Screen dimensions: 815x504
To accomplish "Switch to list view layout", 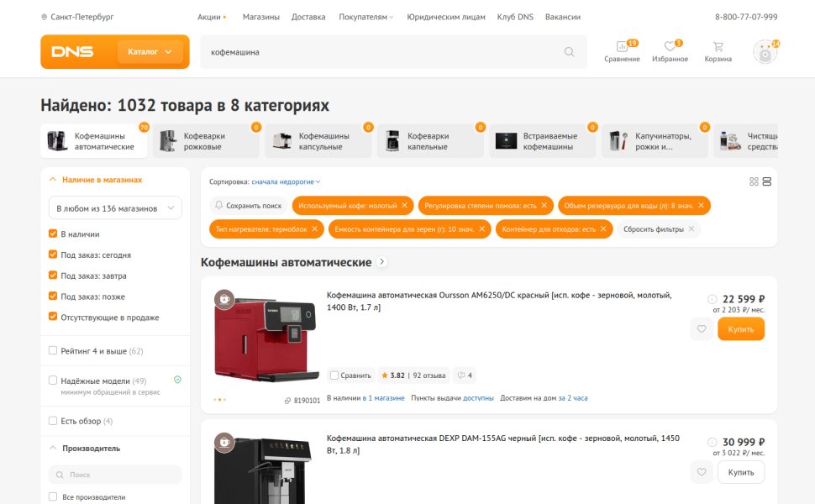I will [766, 181].
